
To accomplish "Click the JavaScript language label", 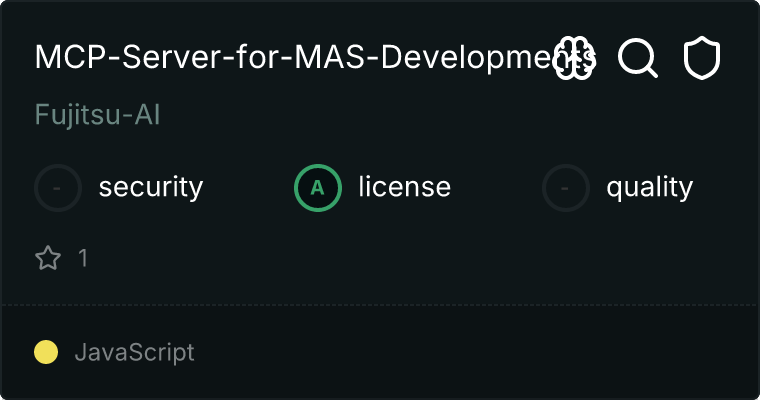I will coord(135,352).
